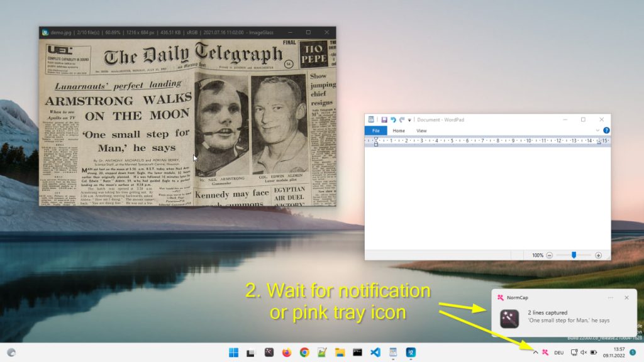The height and width of the screenshot is (362, 644).
Task: Open Visual Studio Code from taskbar
Action: point(375,352)
